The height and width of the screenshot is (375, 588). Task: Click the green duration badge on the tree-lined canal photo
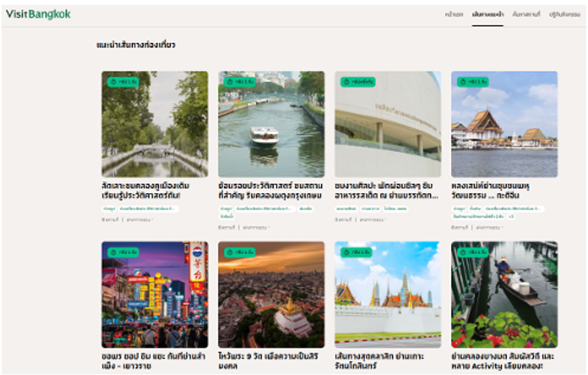123,82
